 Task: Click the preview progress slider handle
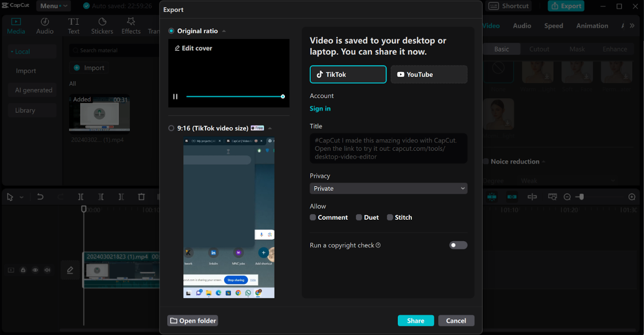[283, 97]
